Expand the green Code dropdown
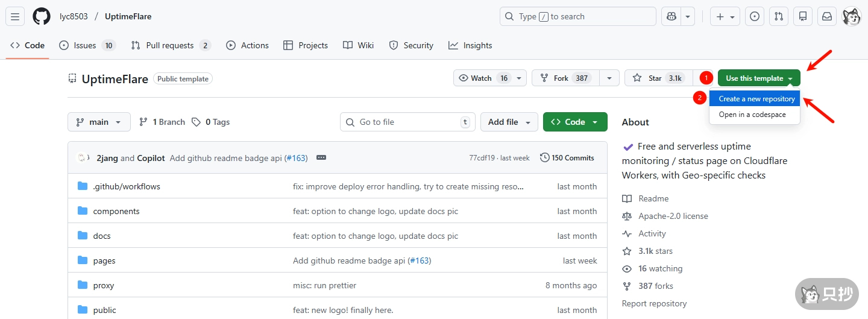 [574, 122]
